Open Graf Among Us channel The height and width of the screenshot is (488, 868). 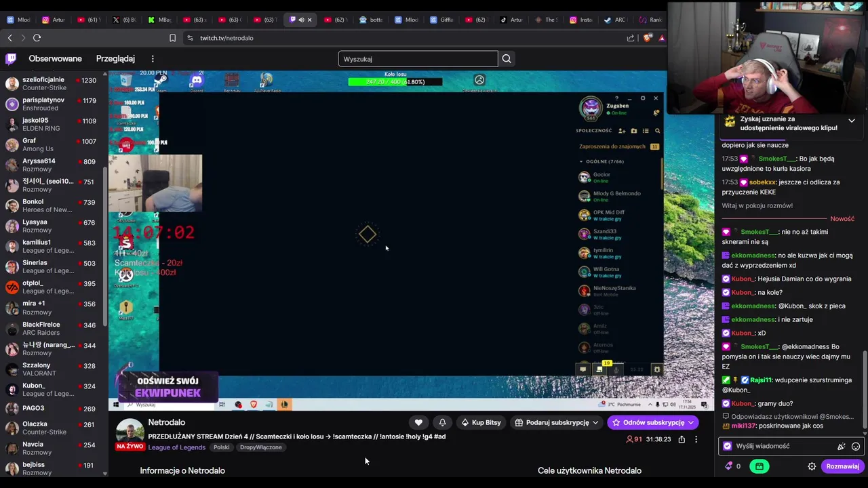[x=53, y=144]
